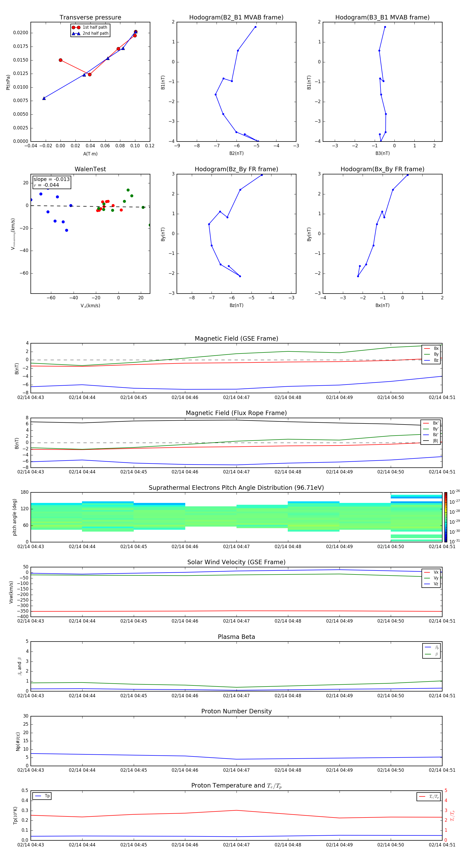Click the |B| legend entry in Flux Rope panel
The width and height of the screenshot is (473, 868).
[x=431, y=441]
